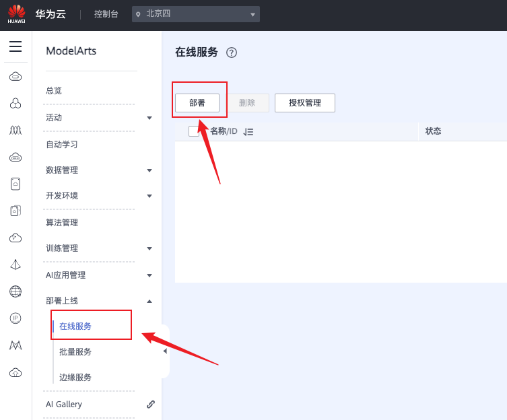
Task: Expand the 训练管理 menu section
Action: [x=149, y=248]
